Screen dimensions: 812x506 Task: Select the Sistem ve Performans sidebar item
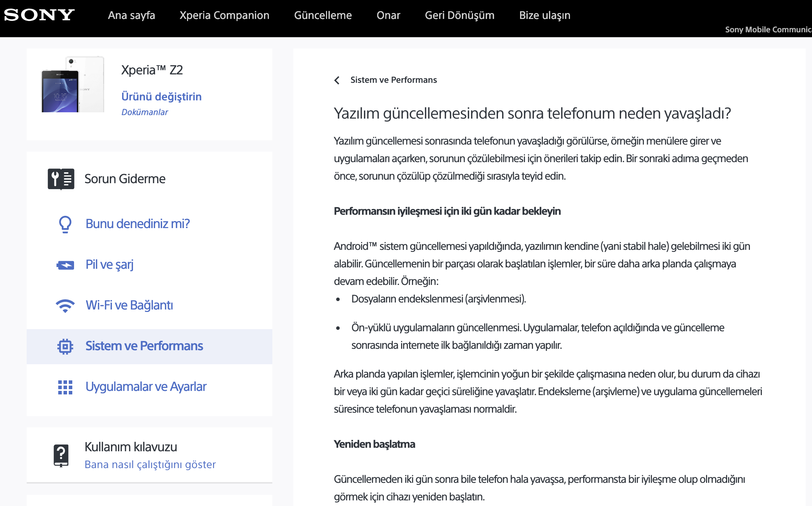[x=149, y=346]
